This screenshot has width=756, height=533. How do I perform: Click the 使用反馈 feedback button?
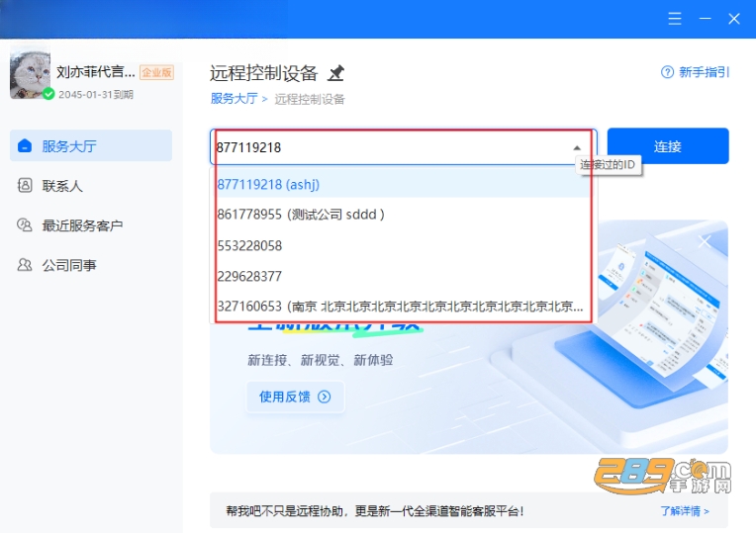pyautogui.click(x=295, y=397)
